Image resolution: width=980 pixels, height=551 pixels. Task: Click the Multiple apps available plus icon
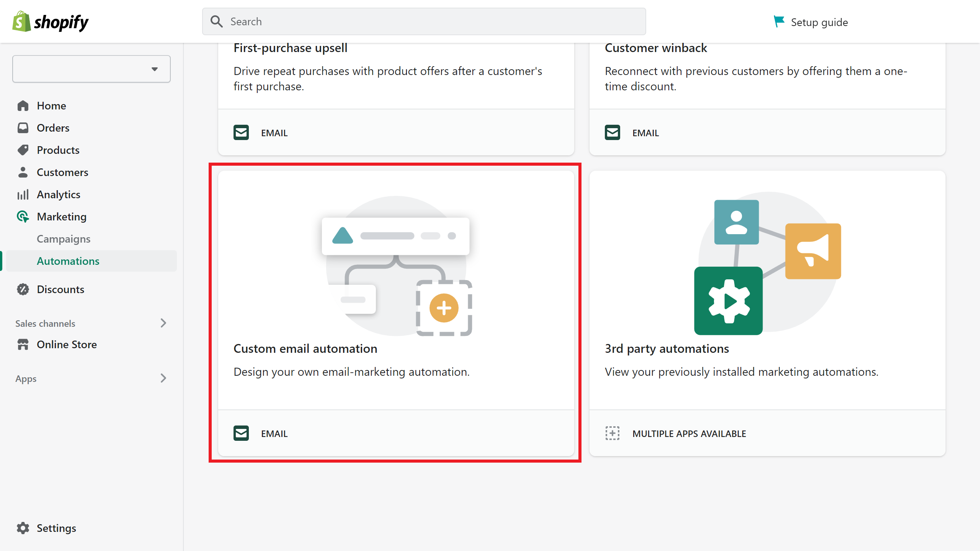click(x=612, y=434)
